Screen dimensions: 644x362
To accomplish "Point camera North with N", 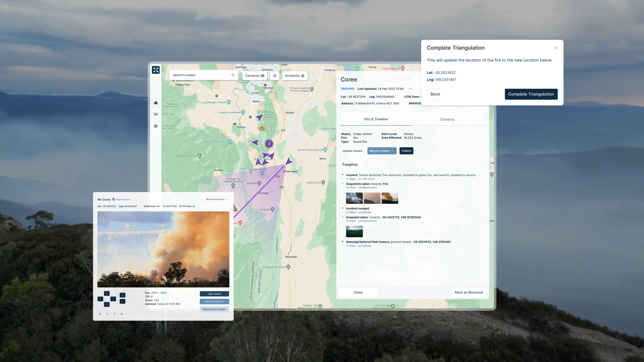I will 100,314.
